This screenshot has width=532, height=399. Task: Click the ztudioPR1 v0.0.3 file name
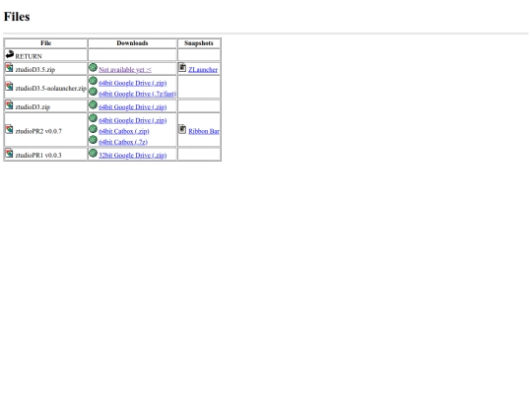[38, 156]
